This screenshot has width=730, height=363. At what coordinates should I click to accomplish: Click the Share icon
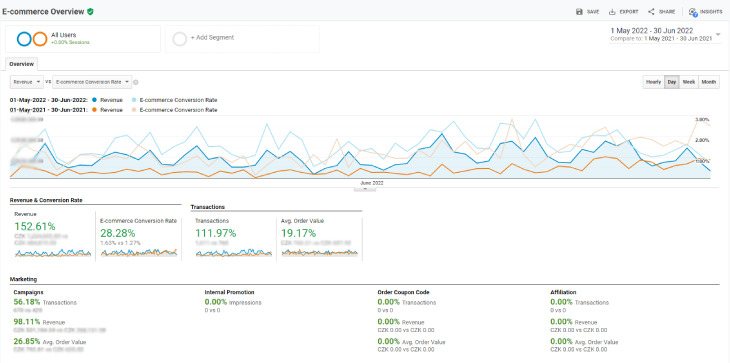651,12
